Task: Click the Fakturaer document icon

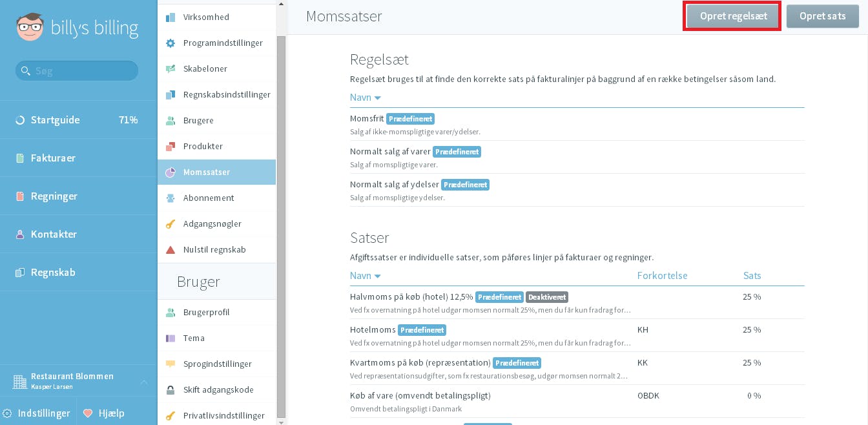Action: coord(20,158)
